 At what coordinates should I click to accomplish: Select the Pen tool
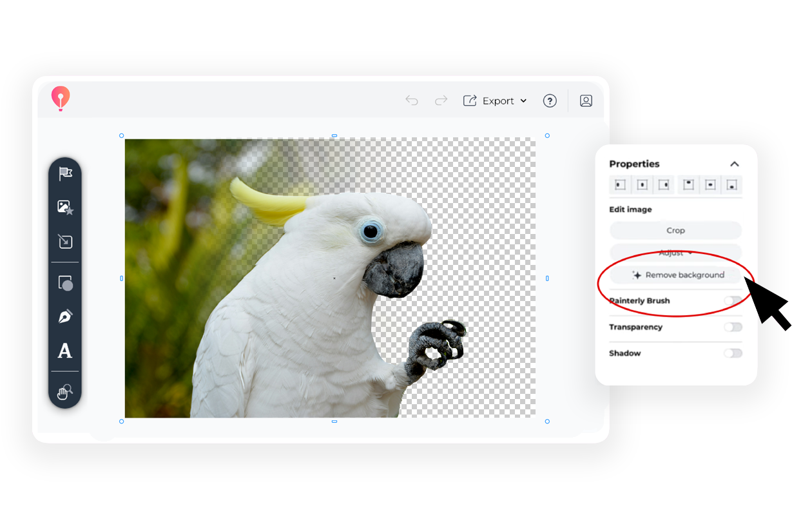65,317
